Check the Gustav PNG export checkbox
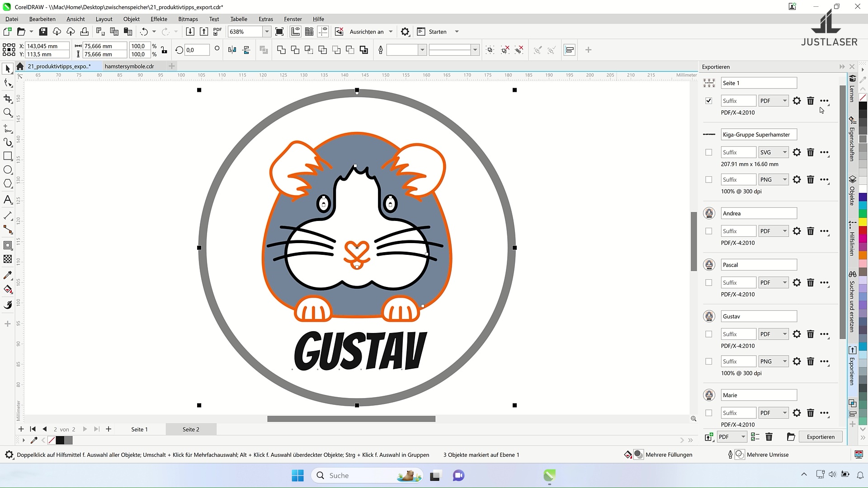Viewport: 868px width, 488px height. click(708, 361)
